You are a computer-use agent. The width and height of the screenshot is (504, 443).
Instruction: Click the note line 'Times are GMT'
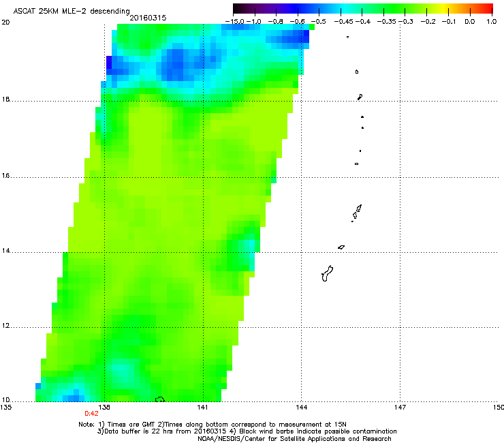(131, 425)
